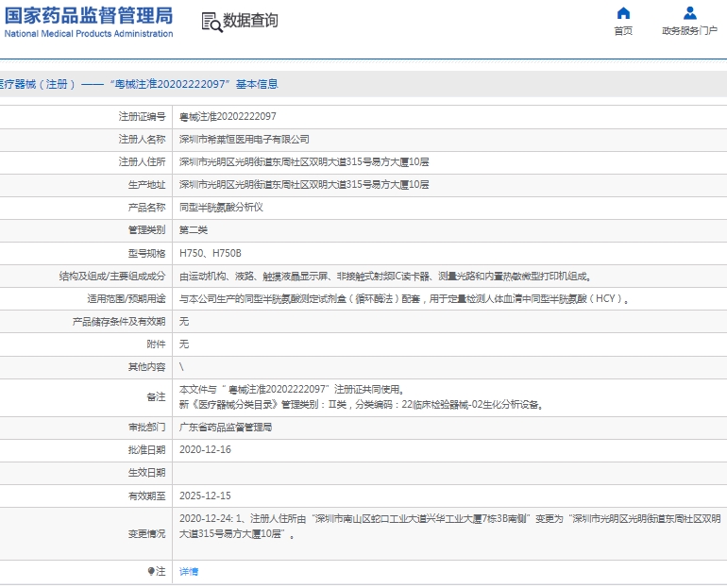Click the 首页 home icon
Image resolution: width=727 pixels, height=588 pixels.
(623, 13)
